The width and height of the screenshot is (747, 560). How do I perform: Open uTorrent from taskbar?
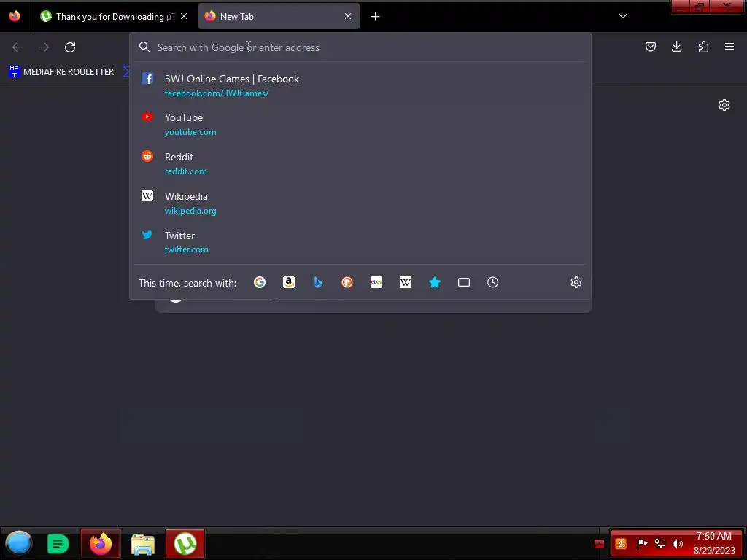point(185,543)
